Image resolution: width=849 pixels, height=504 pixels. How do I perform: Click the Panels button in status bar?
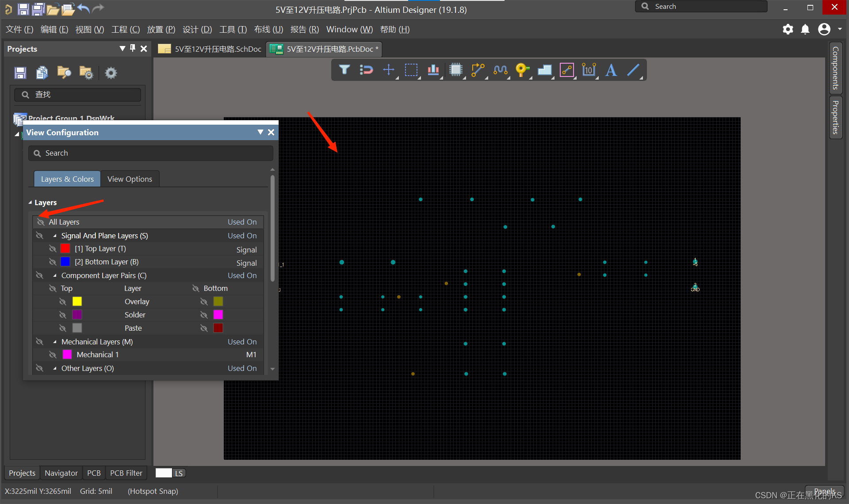click(824, 491)
